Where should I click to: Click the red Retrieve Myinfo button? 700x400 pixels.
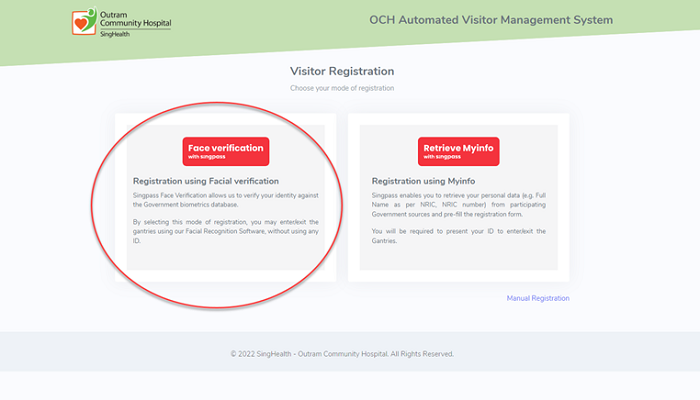coord(458,150)
